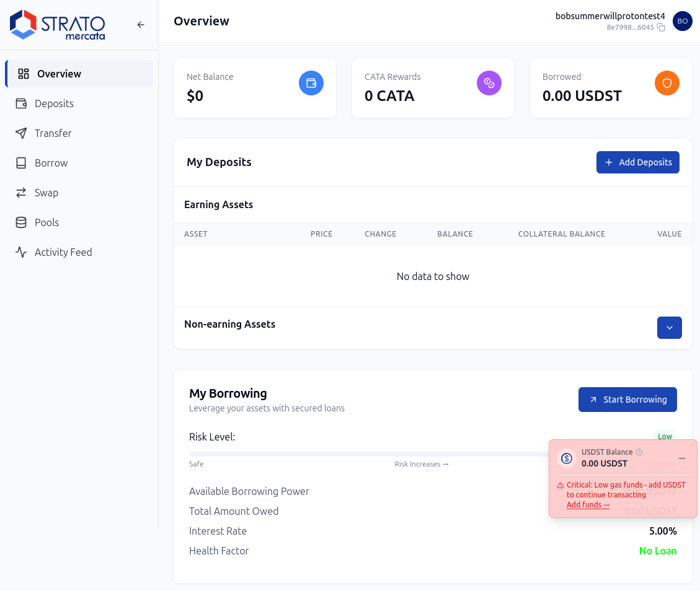View the Activity Feed
This screenshot has height=591, width=700.
(62, 252)
